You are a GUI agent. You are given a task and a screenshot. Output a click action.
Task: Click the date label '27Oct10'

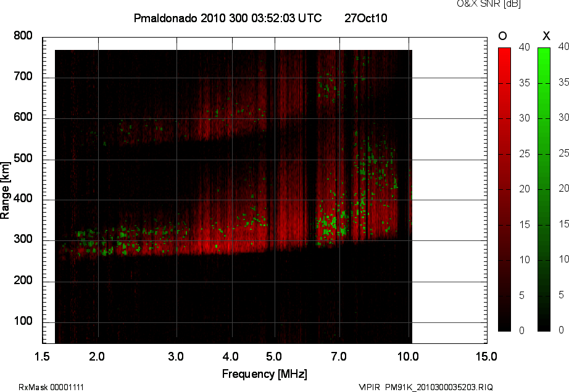366,18
